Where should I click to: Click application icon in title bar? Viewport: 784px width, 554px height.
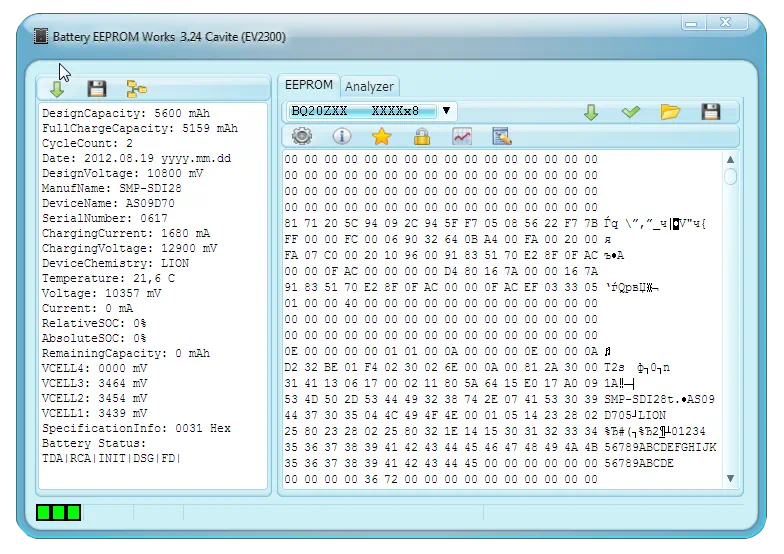pos(41,36)
